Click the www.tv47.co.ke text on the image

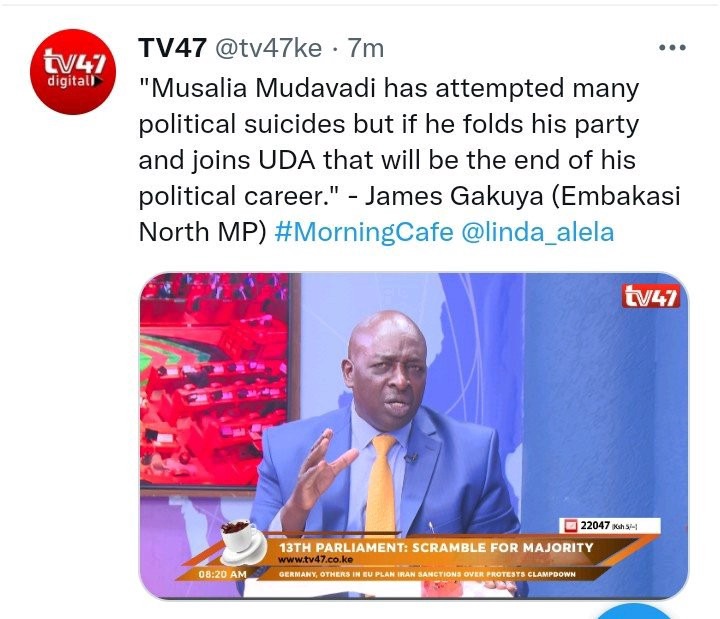315,559
